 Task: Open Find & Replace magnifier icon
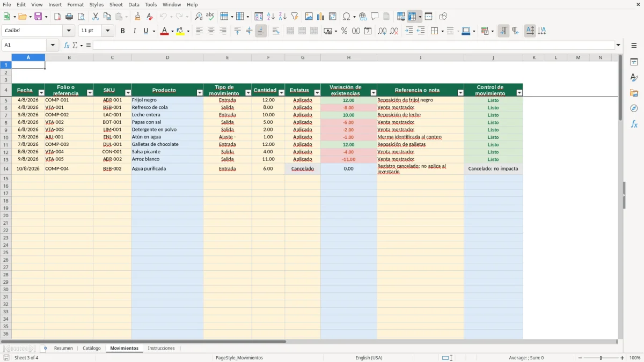[199, 17]
